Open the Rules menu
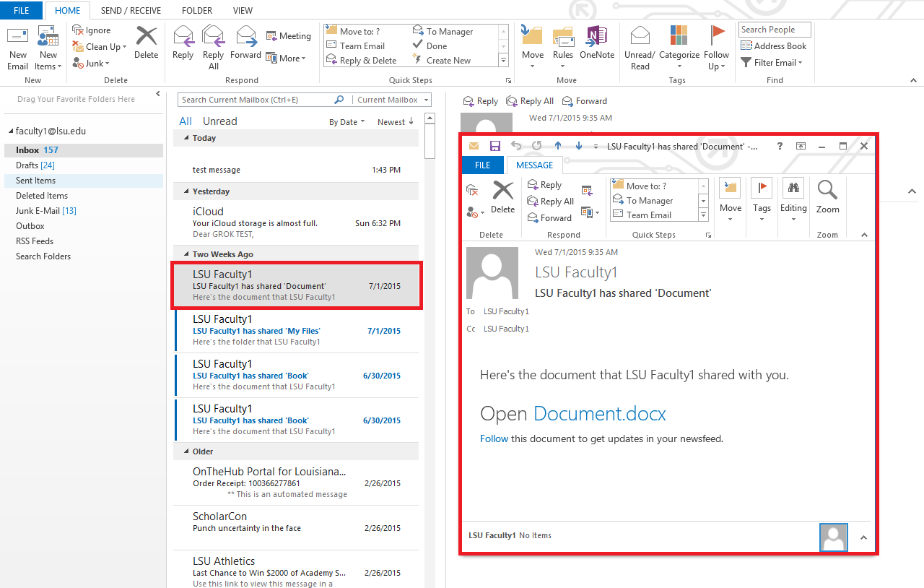The image size is (924, 588). pyautogui.click(x=563, y=48)
